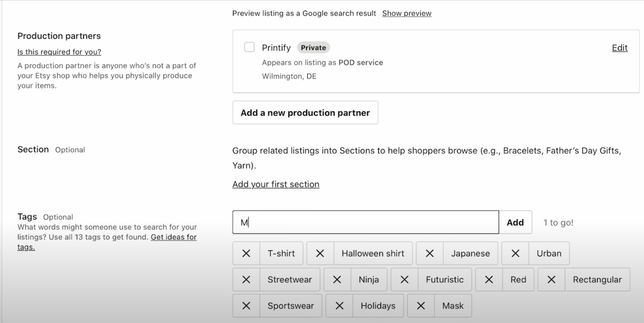Select the 'Rectangular' tag label
Screen dimensions: 644x323
point(597,280)
